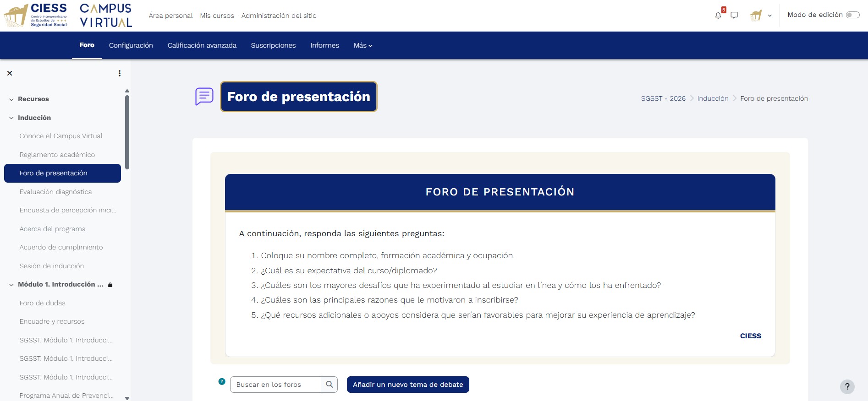This screenshot has width=868, height=401.
Task: Open the Informes tab
Action: click(324, 45)
